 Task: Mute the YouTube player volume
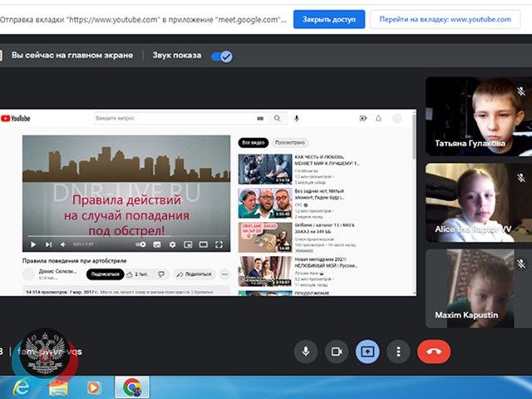click(63, 244)
